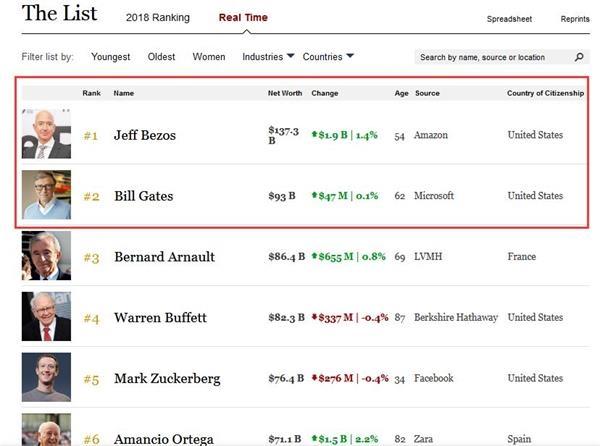
Task: Click the search magnifier icon
Action: [580, 58]
